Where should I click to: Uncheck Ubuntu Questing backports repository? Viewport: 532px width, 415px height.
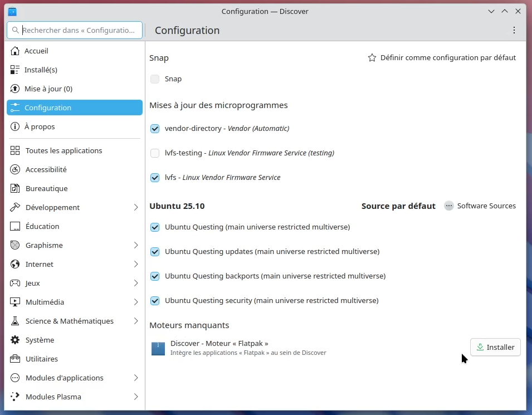point(155,276)
